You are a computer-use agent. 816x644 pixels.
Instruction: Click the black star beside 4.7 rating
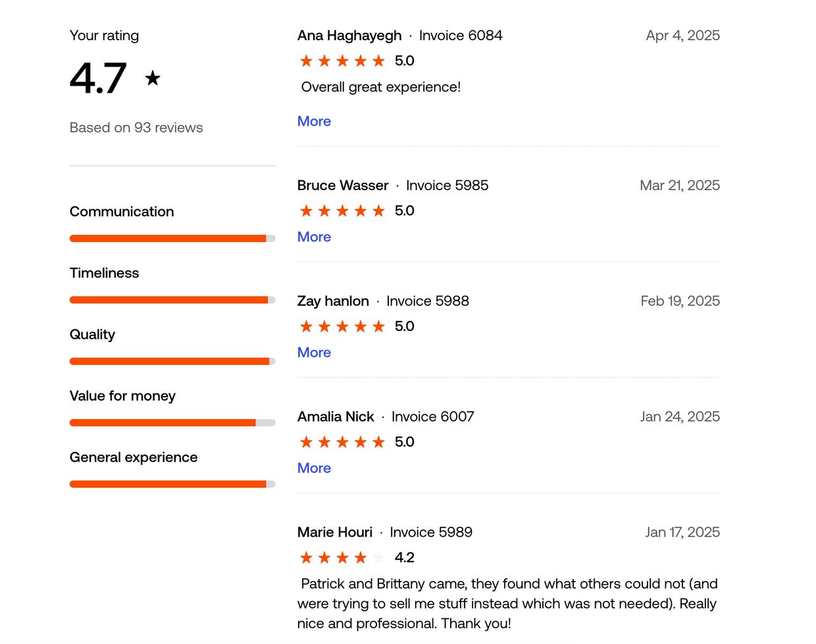pos(153,78)
